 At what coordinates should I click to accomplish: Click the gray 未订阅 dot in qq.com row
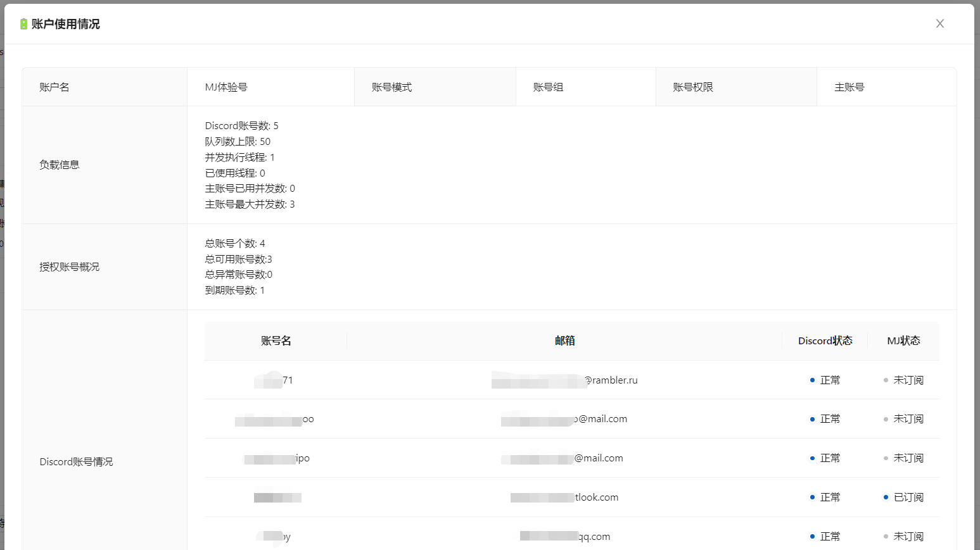886,537
